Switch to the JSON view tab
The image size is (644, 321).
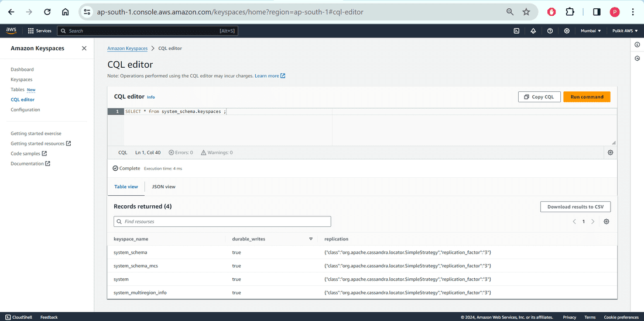pyautogui.click(x=163, y=187)
